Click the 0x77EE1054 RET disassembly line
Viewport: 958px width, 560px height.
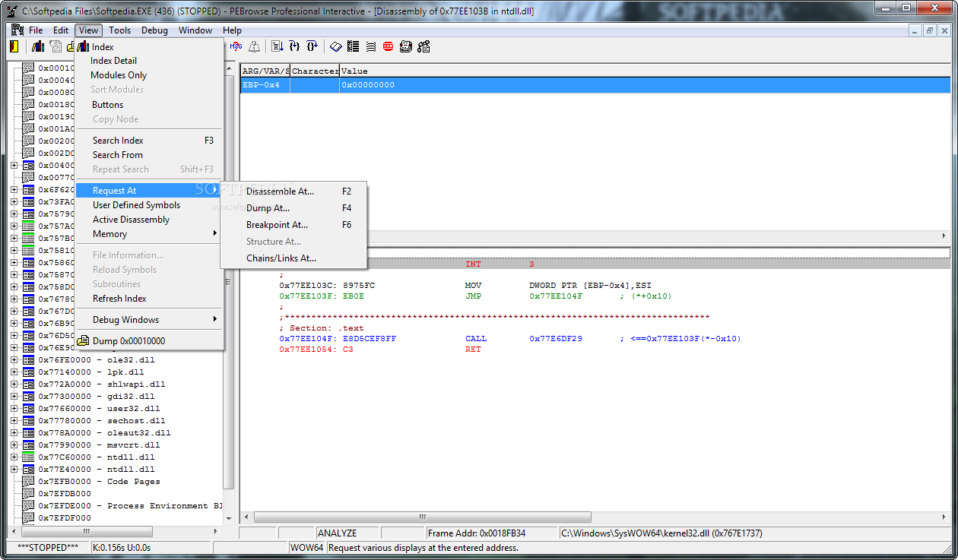click(x=380, y=350)
